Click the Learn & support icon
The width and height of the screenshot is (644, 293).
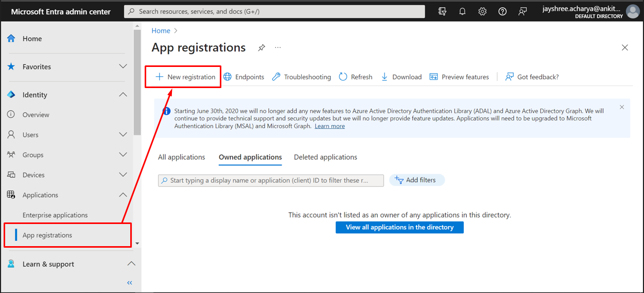(x=11, y=264)
